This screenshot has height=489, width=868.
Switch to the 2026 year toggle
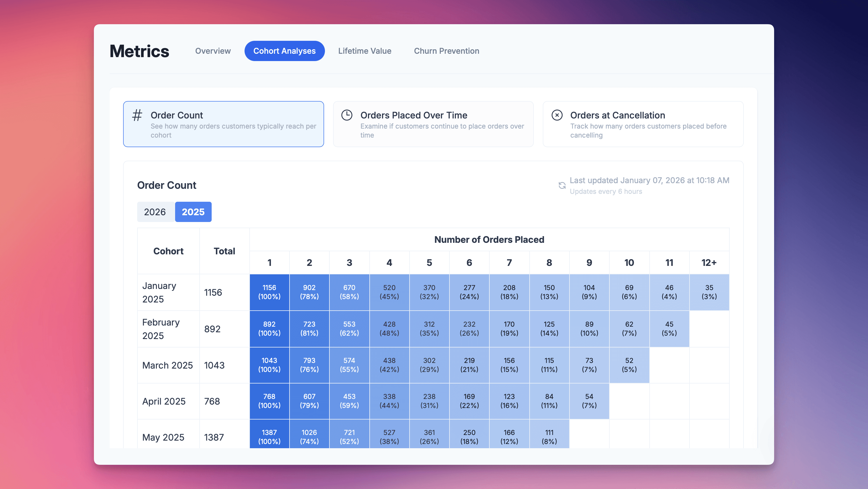pos(155,212)
